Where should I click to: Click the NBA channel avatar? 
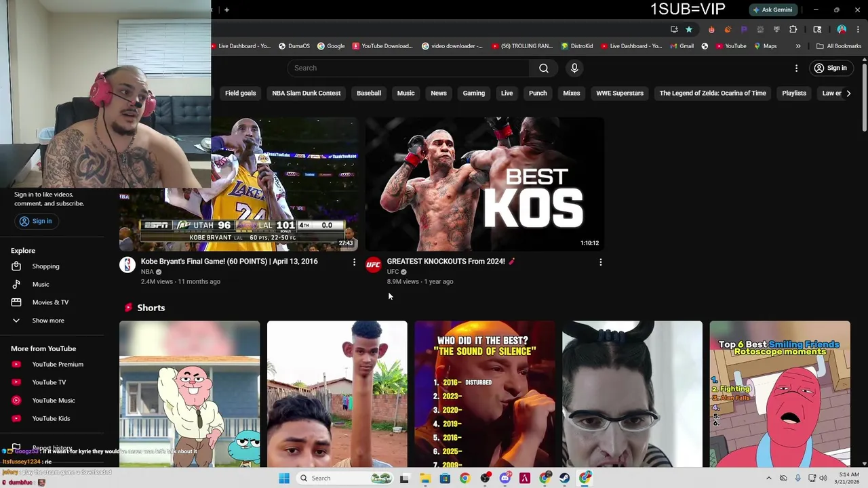[x=127, y=265]
